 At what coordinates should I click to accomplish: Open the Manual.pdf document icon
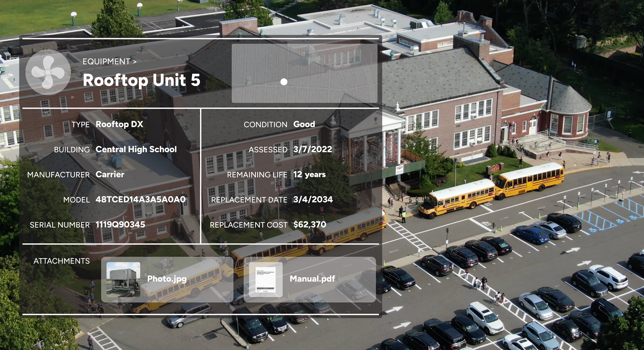pyautogui.click(x=266, y=280)
